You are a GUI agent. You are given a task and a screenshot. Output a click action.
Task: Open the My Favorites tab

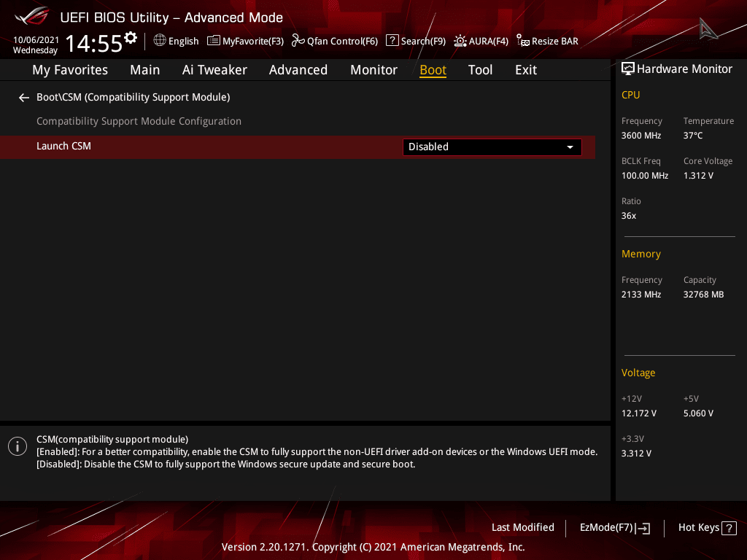[70, 70]
